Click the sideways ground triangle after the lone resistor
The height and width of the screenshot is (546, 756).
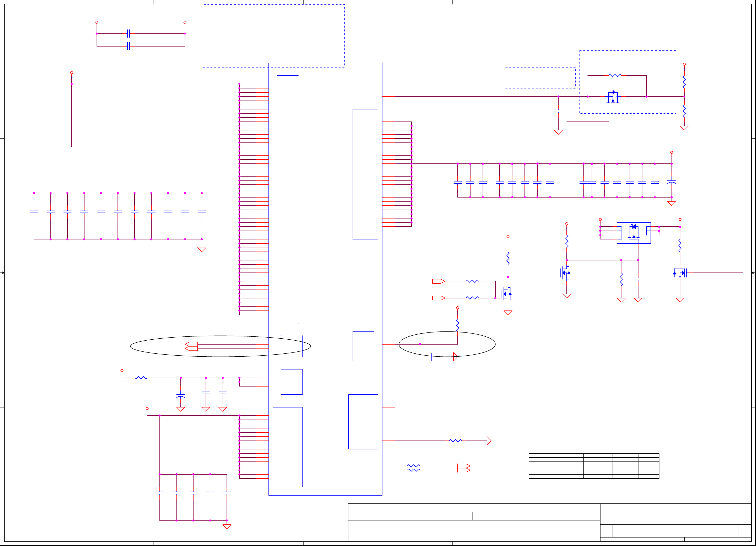point(489,441)
